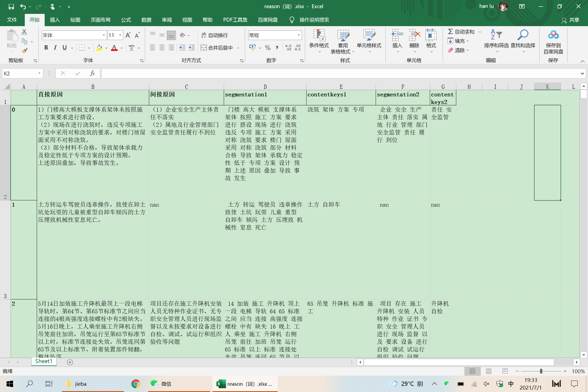Screen dimensions: 588x392
Task: Toggle Wrap Text (自动换行)
Action: (215, 35)
